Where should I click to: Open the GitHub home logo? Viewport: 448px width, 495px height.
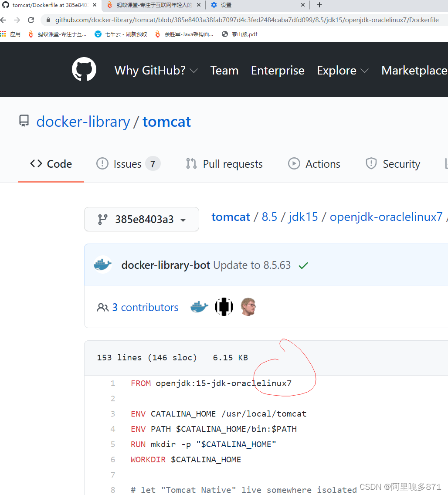point(84,69)
